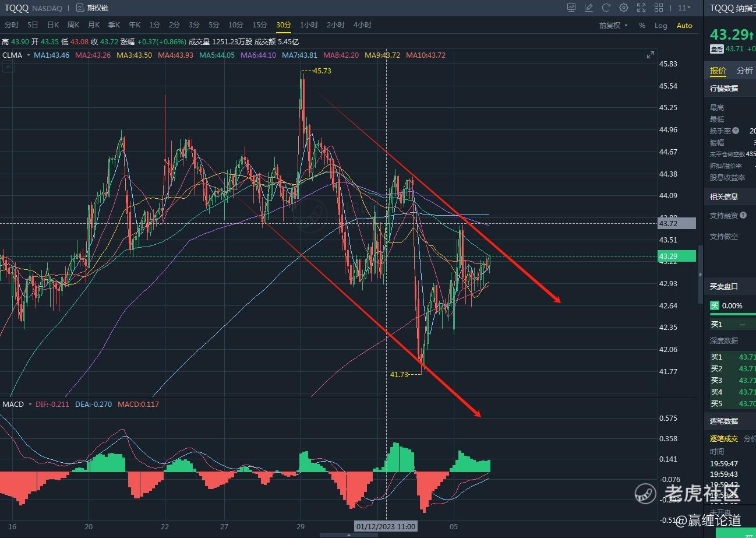Collapse the right panel using the side arrow handle
Image resolution: width=756 pixels, height=538 pixels.
701,274
